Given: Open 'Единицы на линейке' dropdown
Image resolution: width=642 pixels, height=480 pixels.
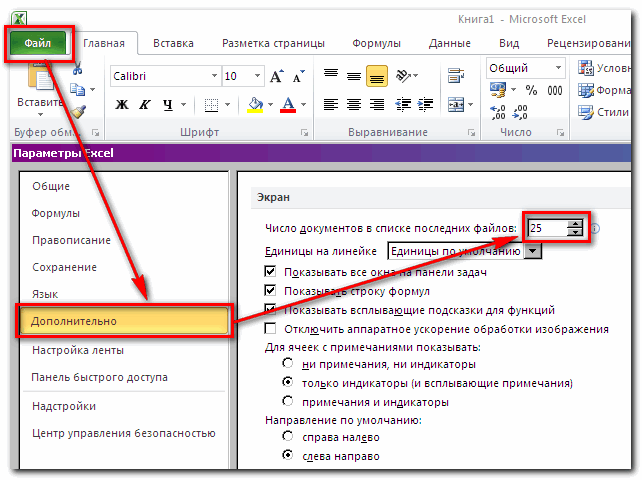Looking at the screenshot, I should tap(533, 251).
